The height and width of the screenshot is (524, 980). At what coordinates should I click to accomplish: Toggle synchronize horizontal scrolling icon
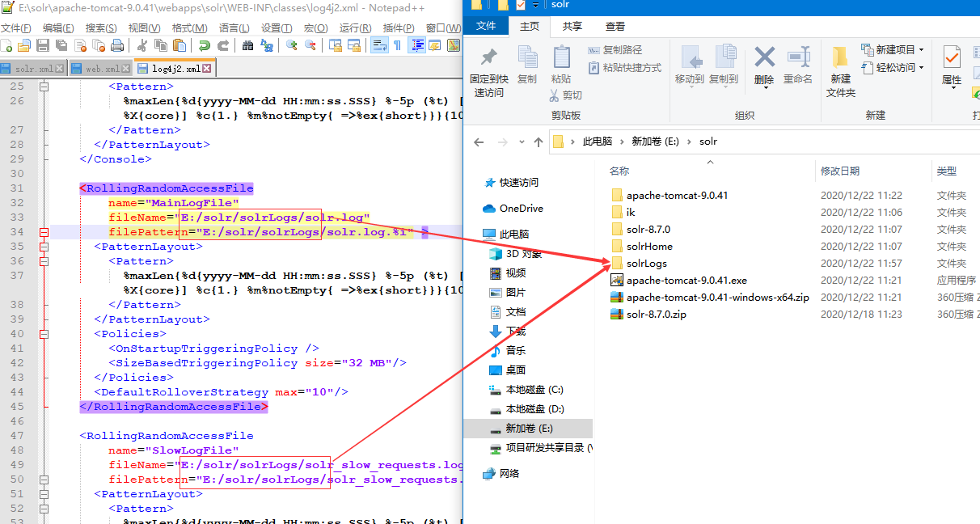point(354,45)
